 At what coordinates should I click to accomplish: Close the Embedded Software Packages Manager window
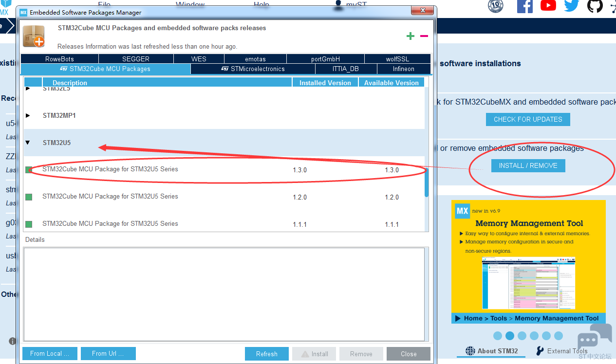coord(422,11)
